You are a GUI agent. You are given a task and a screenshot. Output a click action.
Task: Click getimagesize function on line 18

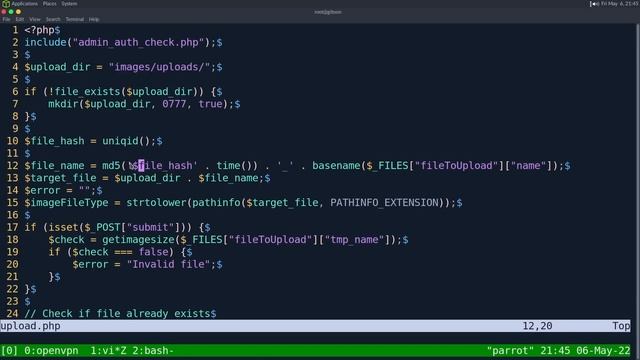point(138,240)
